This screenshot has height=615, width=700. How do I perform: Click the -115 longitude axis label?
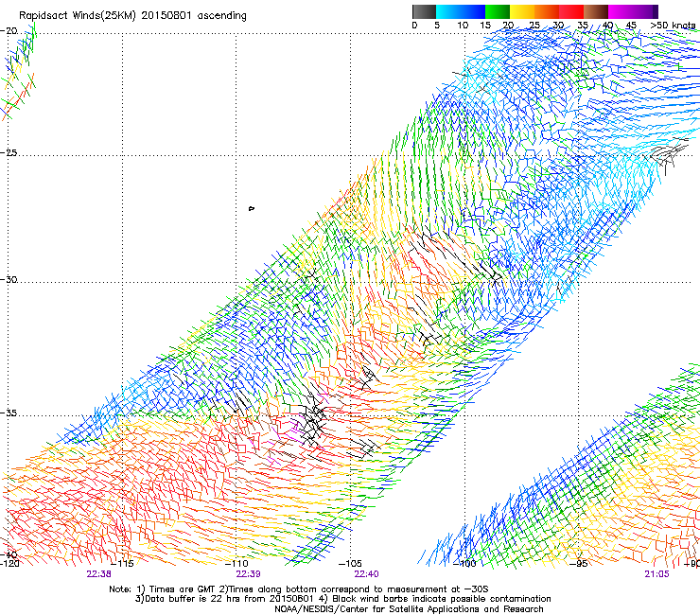tap(122, 564)
